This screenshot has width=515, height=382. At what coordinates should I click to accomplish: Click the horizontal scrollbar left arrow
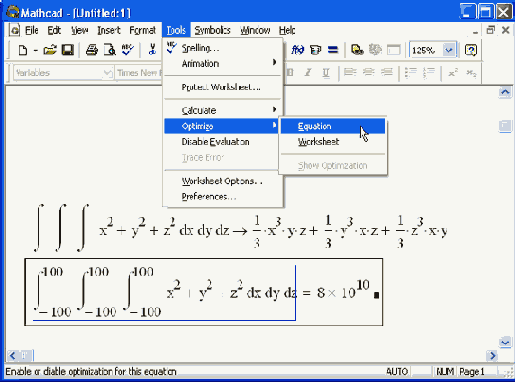[x=12, y=356]
